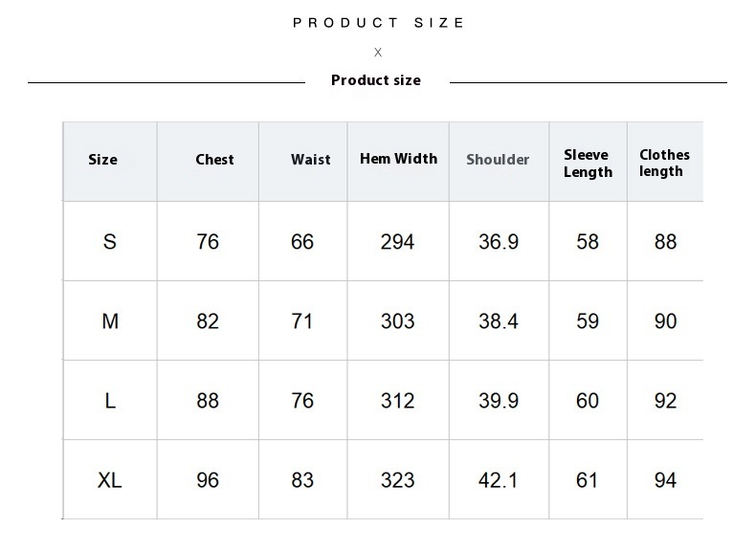This screenshot has width=756, height=550.
Task: Choose the L size row label
Action: (110, 401)
